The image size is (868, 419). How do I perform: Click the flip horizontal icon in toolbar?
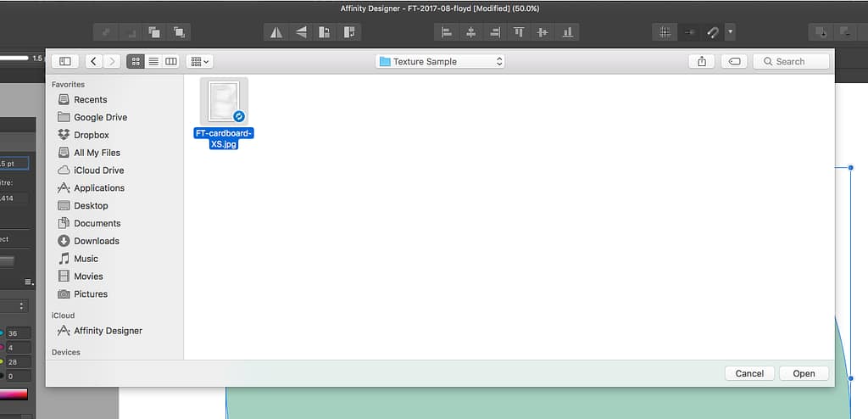[x=276, y=32]
